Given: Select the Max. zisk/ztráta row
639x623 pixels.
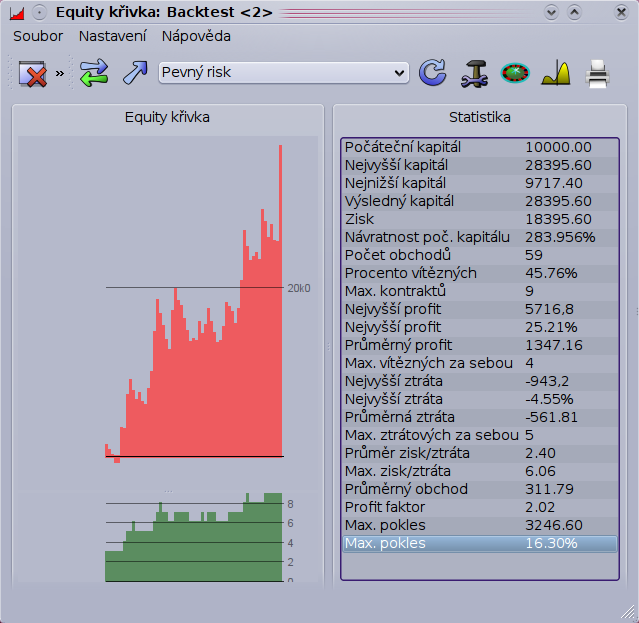Looking at the screenshot, I should (480, 471).
